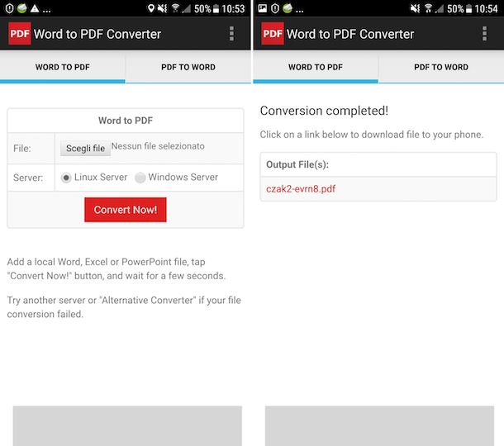This screenshot has width=504, height=446.
Task: Click 'Conversion completed!' heading
Action: click(x=324, y=111)
